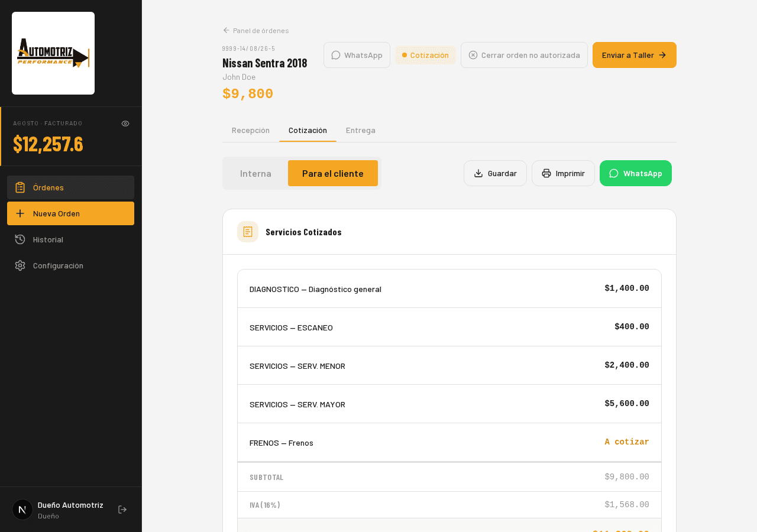Image resolution: width=757 pixels, height=532 pixels.
Task: Click the $5,600.00 SERV. MAYOR price
Action: [x=627, y=404]
